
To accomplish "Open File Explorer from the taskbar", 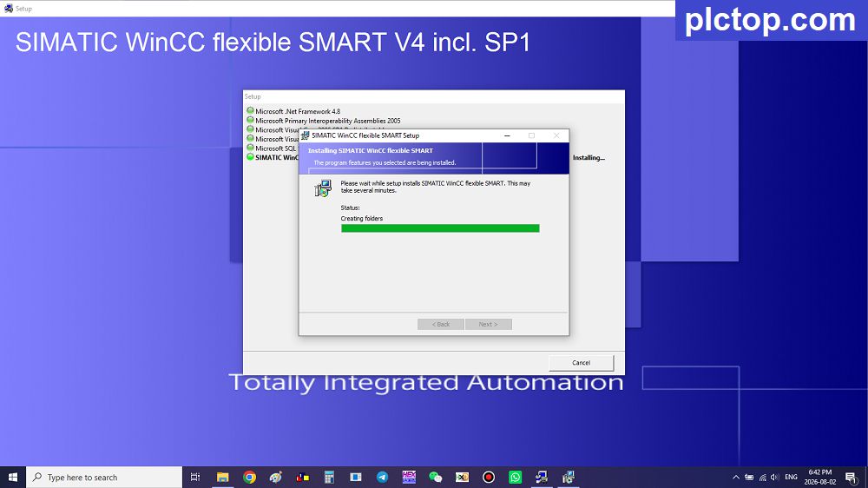I will coord(222,477).
